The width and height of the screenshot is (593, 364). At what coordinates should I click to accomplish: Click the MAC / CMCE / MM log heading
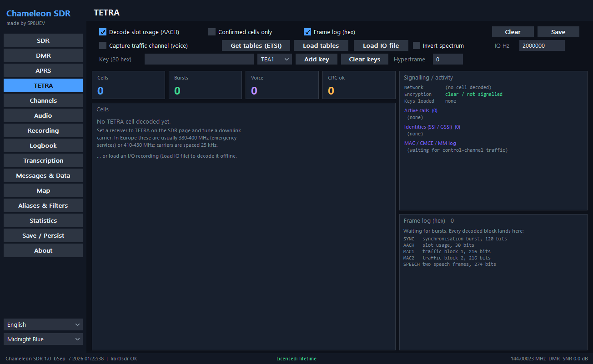pos(430,143)
